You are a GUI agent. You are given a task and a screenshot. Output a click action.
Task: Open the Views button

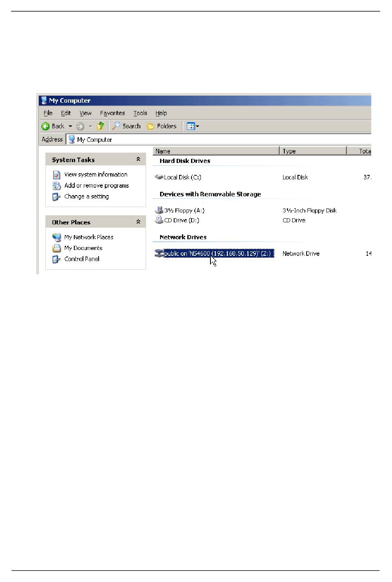193,126
